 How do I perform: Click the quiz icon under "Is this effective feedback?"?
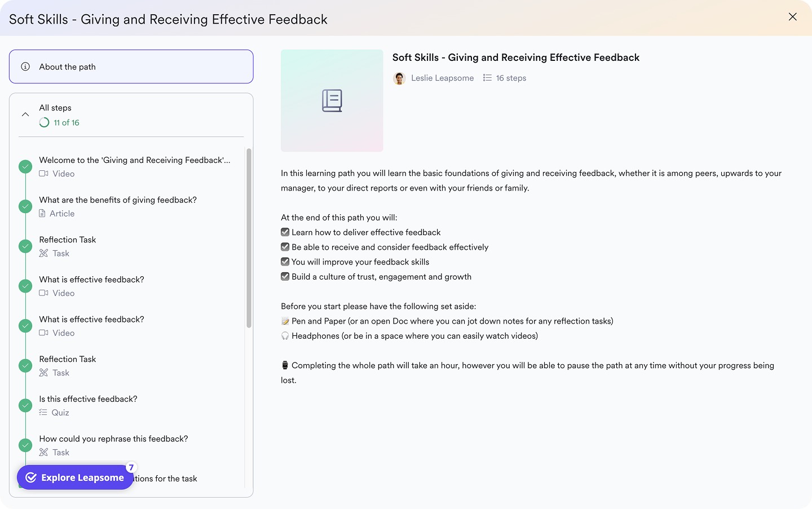tap(43, 413)
